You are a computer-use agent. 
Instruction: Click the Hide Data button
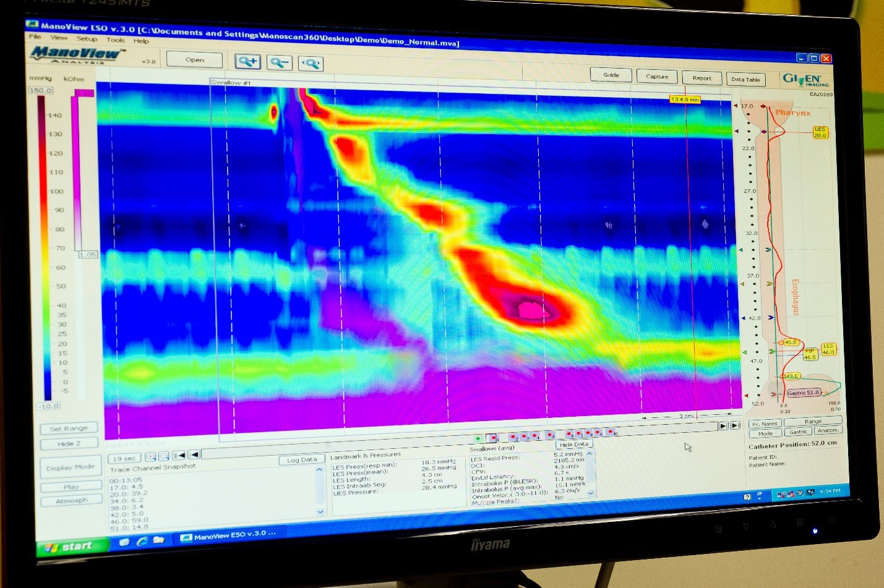coord(574,445)
